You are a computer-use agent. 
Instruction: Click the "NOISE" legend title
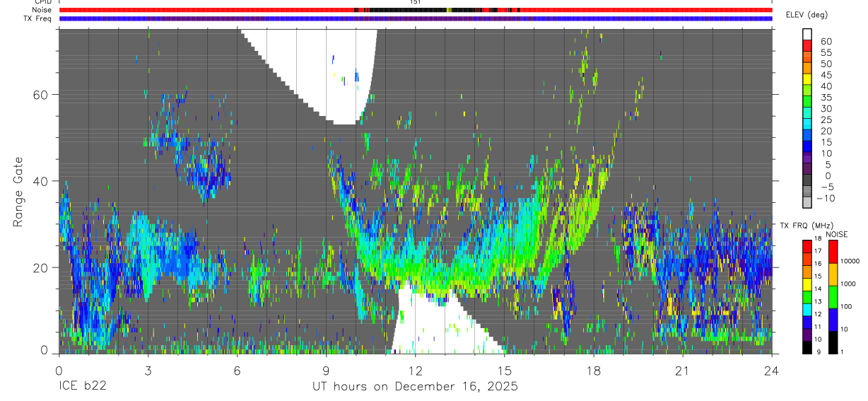tap(837, 234)
